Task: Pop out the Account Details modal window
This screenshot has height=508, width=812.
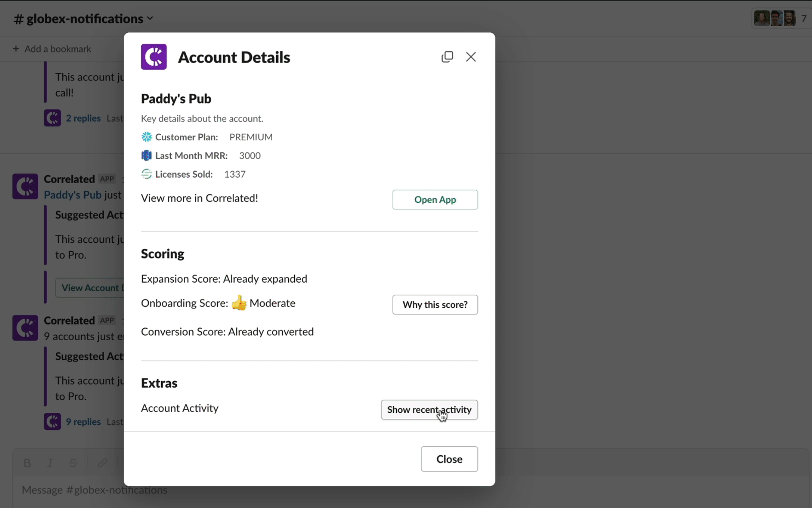Action: (x=447, y=57)
